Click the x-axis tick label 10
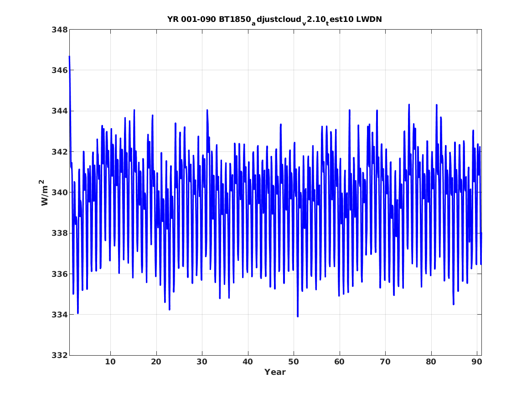 coord(110,362)
